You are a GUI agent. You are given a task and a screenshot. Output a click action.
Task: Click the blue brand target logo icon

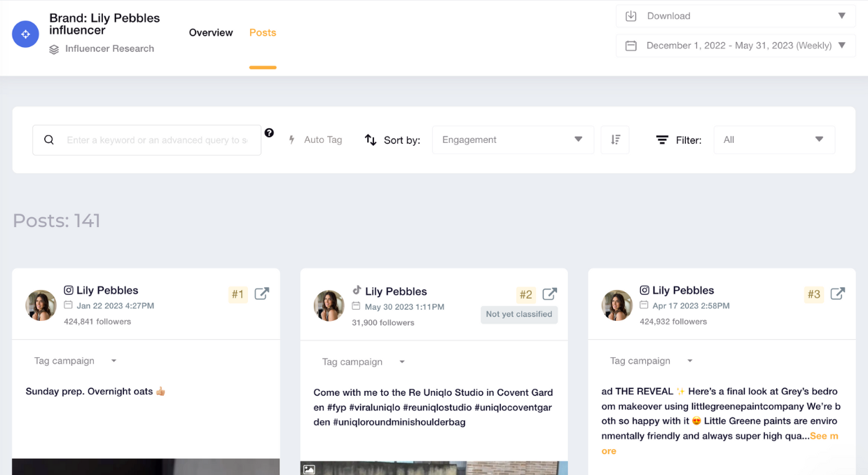coord(25,34)
